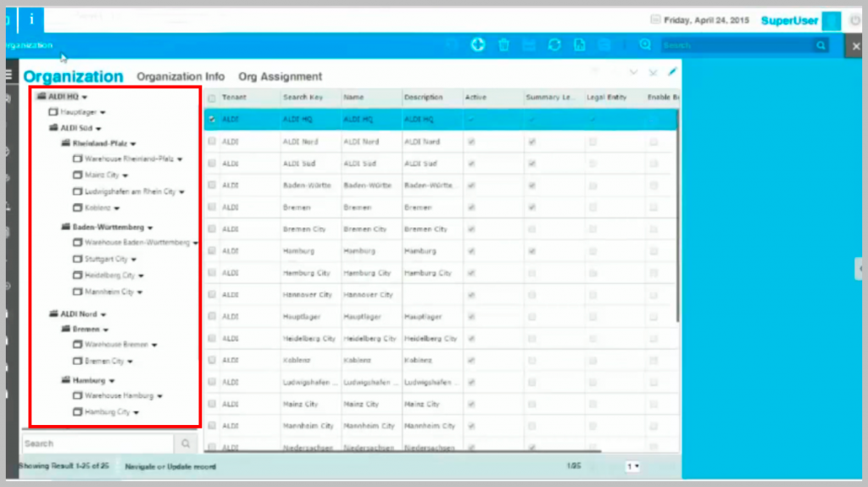868x487 pixels.
Task: Select Warehouse Hamburg in the tree
Action: (119, 395)
